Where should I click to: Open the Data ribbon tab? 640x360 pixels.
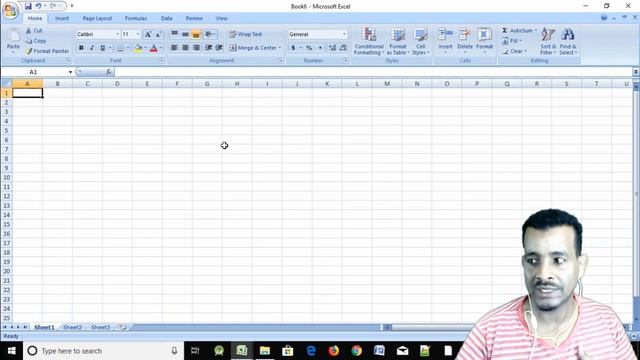(167, 18)
